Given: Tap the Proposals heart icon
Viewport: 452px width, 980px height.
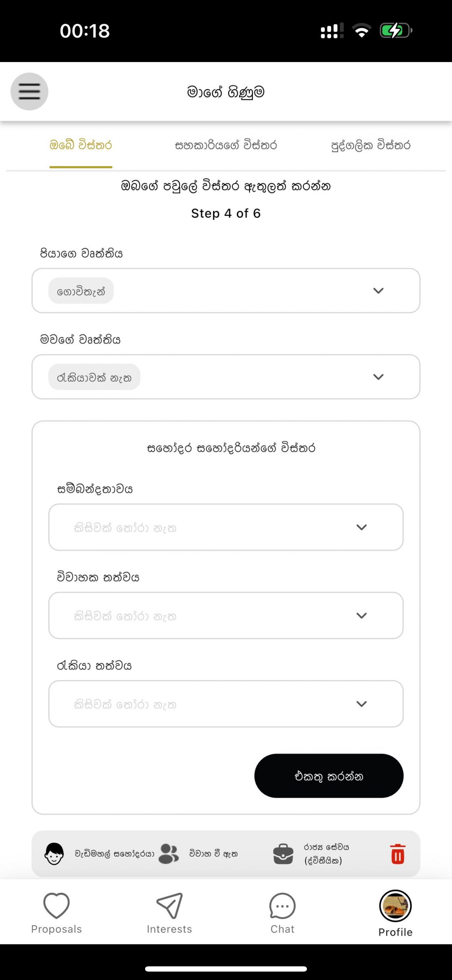Looking at the screenshot, I should (56, 905).
